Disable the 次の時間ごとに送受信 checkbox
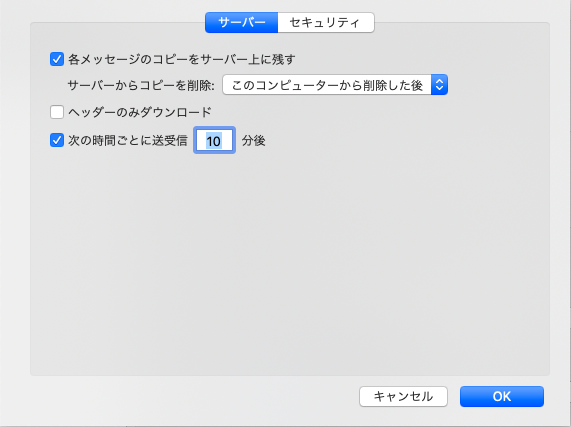Viewport: 571px width, 427px height. point(57,140)
